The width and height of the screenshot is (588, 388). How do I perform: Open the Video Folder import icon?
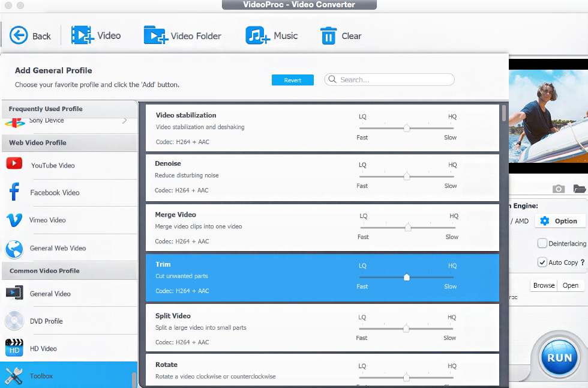tap(155, 35)
